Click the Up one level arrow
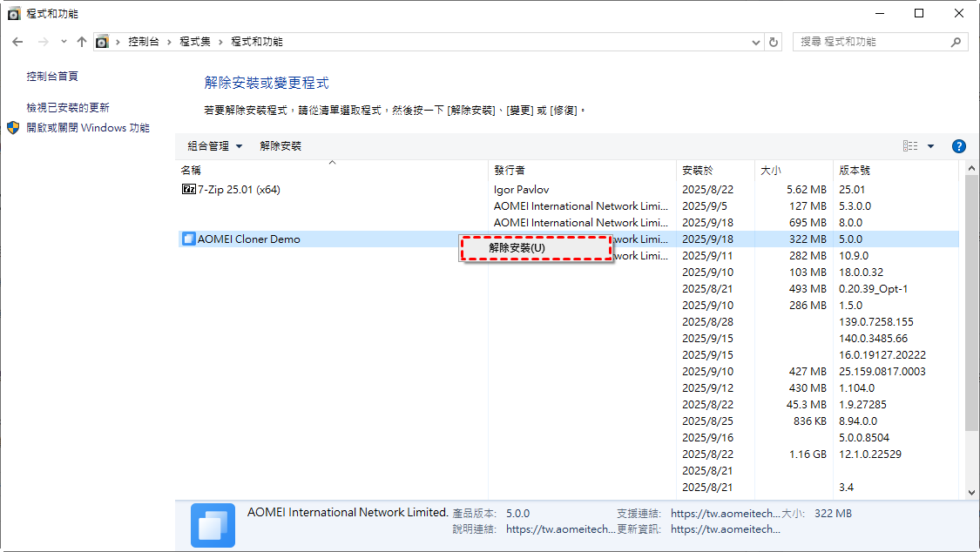Viewport: 980px width, 552px height. 82,42
